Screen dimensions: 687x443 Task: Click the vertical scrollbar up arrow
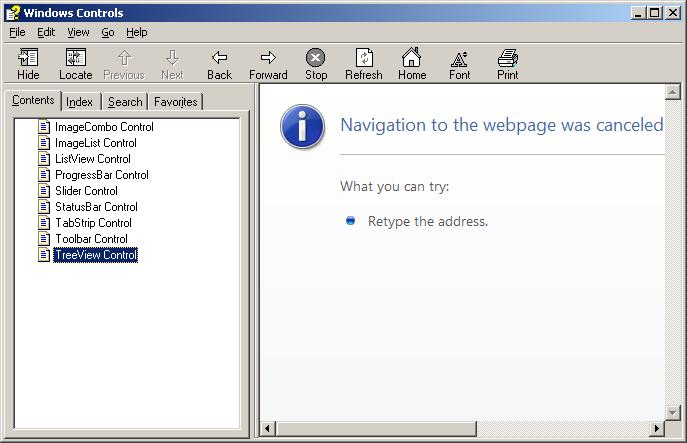[x=672, y=92]
